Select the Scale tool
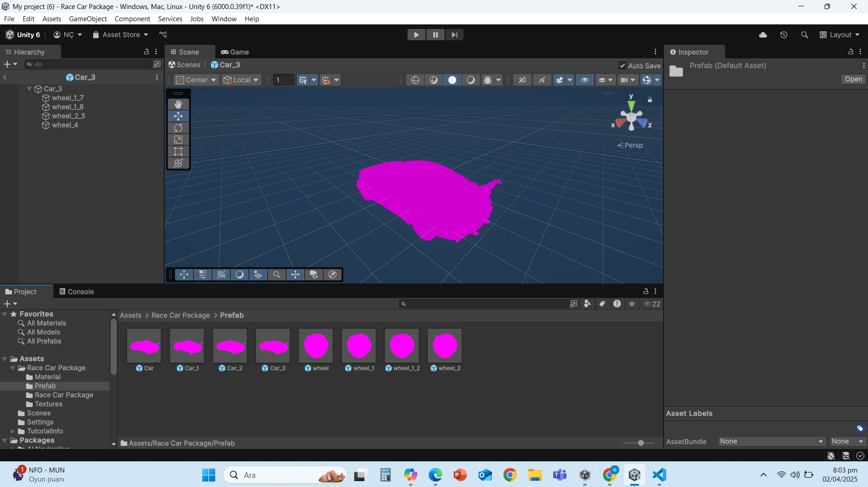This screenshot has height=487, width=868. coord(178,140)
